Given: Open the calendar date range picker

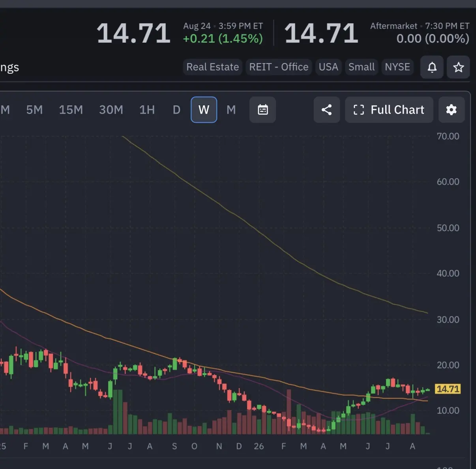Looking at the screenshot, I should coord(262,110).
